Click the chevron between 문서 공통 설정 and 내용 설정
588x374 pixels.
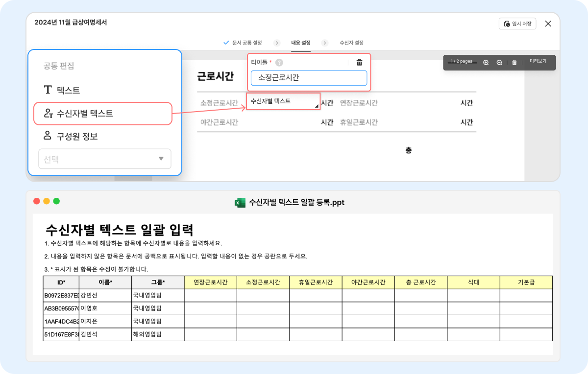(277, 43)
